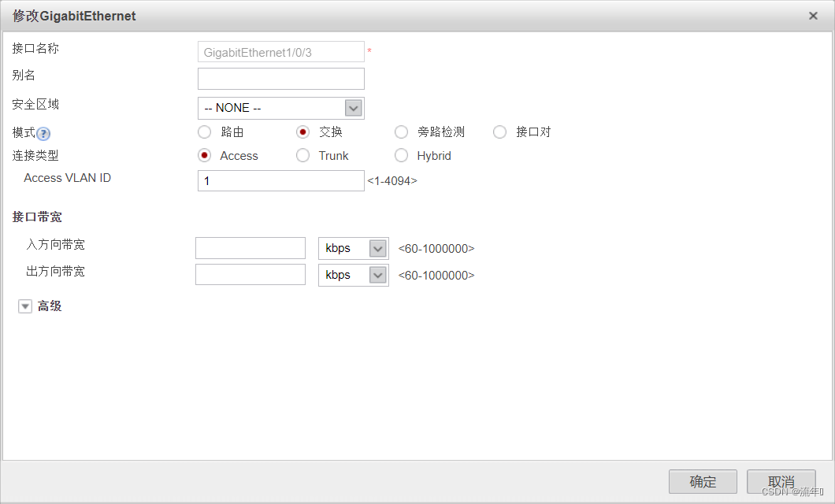Open 出方向带宽 kbps unit dropdown

[x=354, y=275]
